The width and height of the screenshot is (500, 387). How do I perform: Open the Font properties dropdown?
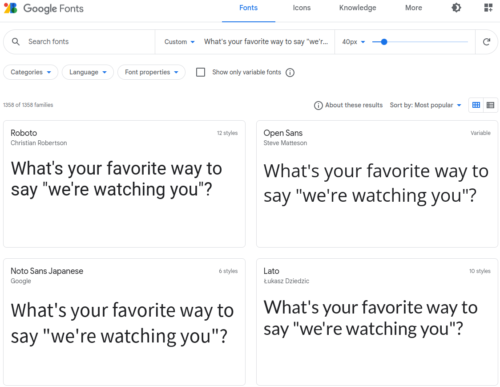pyautogui.click(x=151, y=72)
